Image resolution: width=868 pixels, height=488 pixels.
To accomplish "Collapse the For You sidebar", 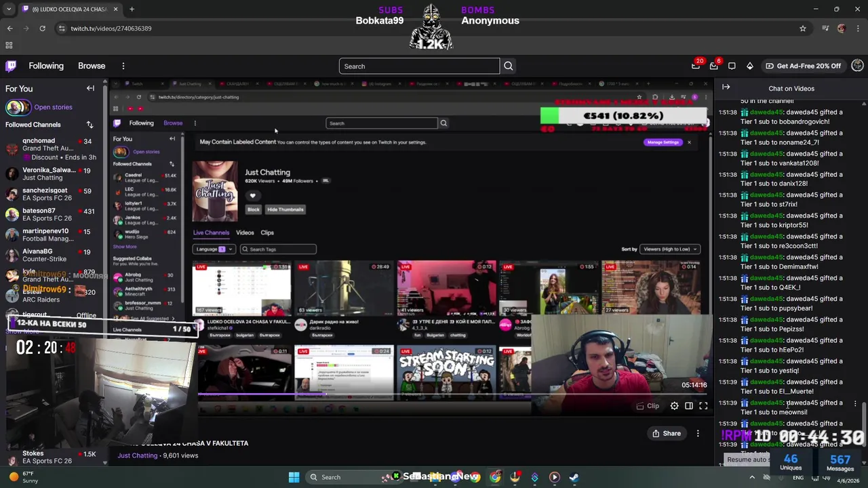I will [x=90, y=88].
